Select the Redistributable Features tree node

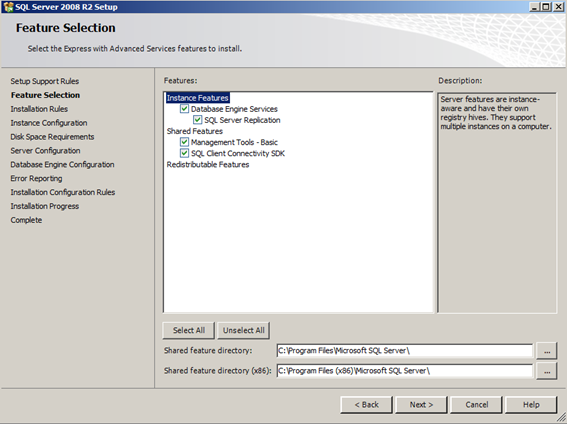click(x=208, y=164)
